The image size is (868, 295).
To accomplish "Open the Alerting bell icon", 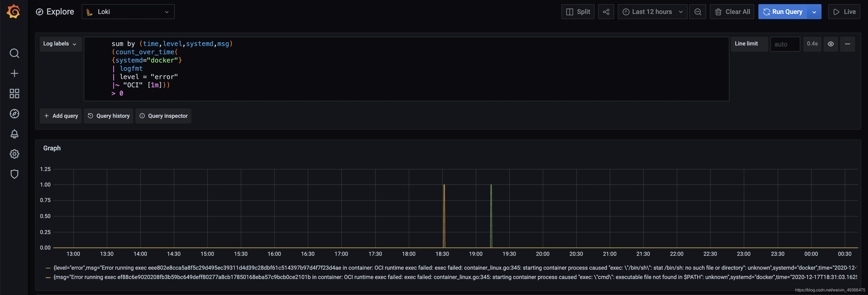I will [14, 134].
